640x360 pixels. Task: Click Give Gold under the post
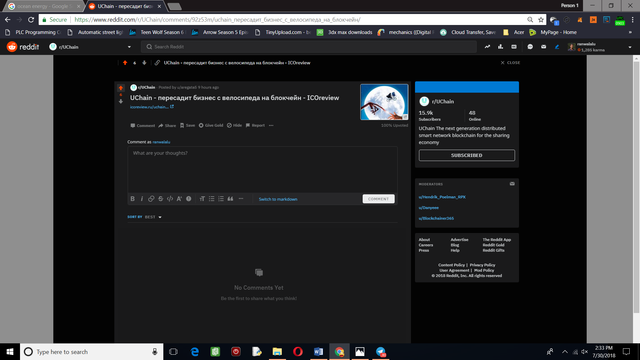pos(211,126)
